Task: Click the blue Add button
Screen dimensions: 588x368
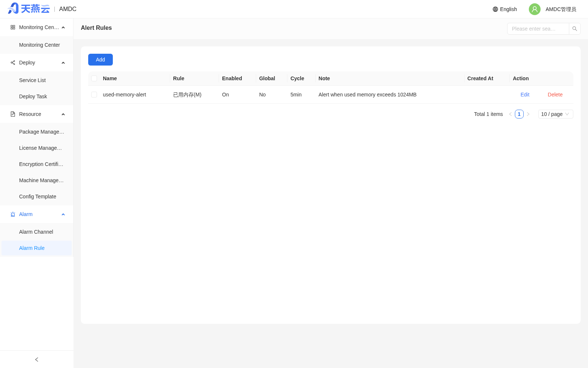Action: coord(100,60)
